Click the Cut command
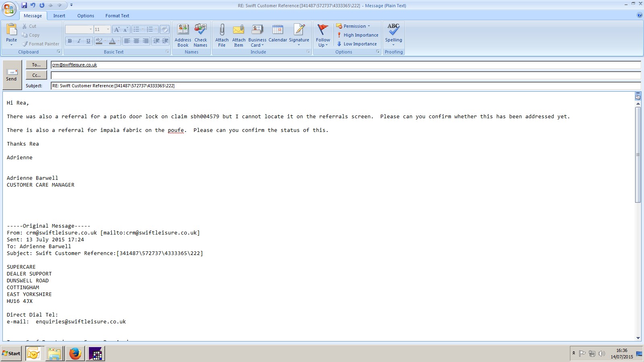 tap(29, 26)
